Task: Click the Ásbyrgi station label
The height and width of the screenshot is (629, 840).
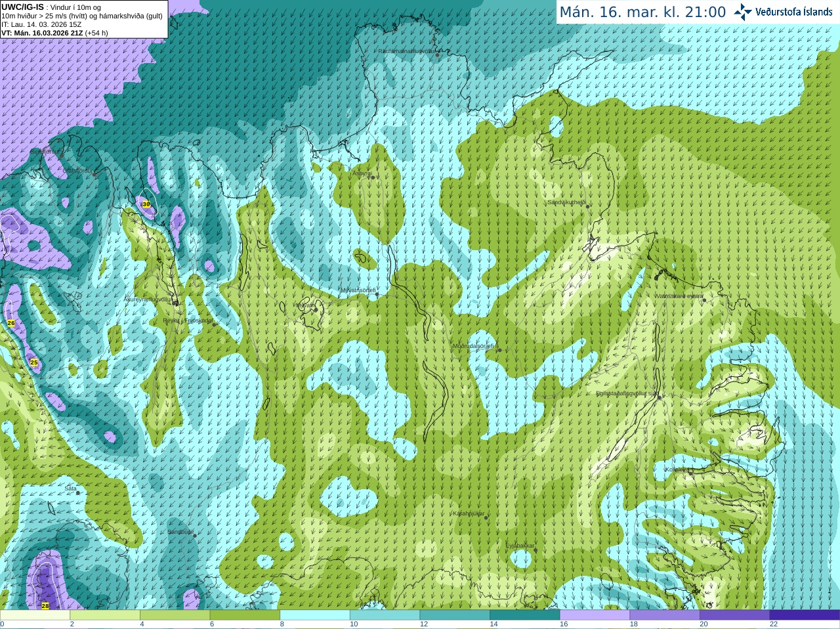Action: (362, 173)
